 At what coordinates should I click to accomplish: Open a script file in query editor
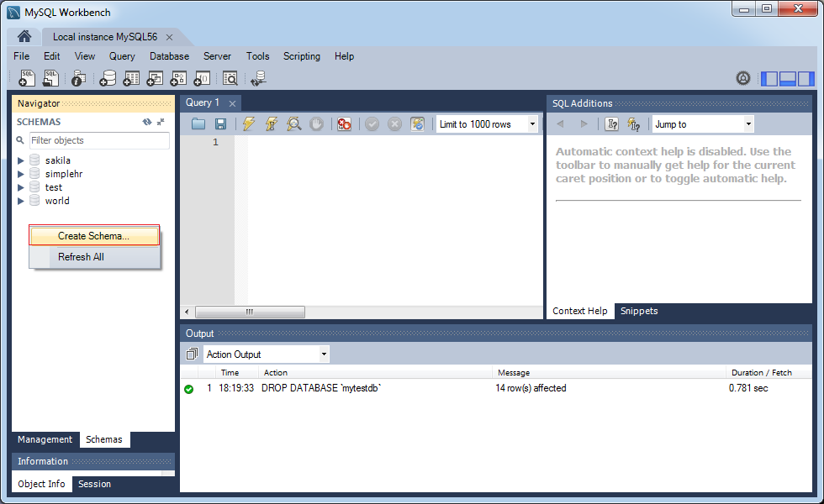click(x=198, y=124)
